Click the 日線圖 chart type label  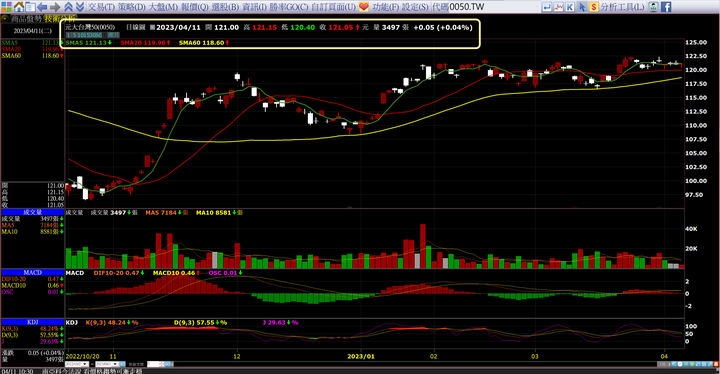point(135,28)
